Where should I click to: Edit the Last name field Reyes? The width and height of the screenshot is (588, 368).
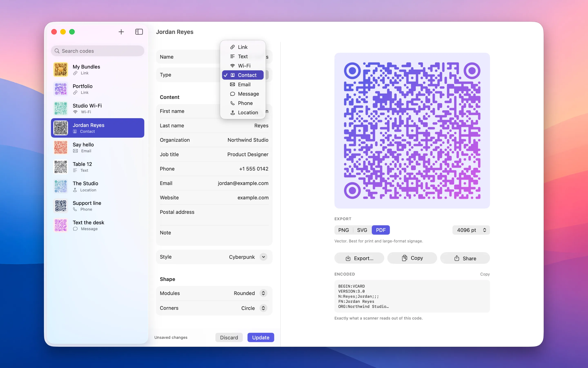pyautogui.click(x=214, y=126)
